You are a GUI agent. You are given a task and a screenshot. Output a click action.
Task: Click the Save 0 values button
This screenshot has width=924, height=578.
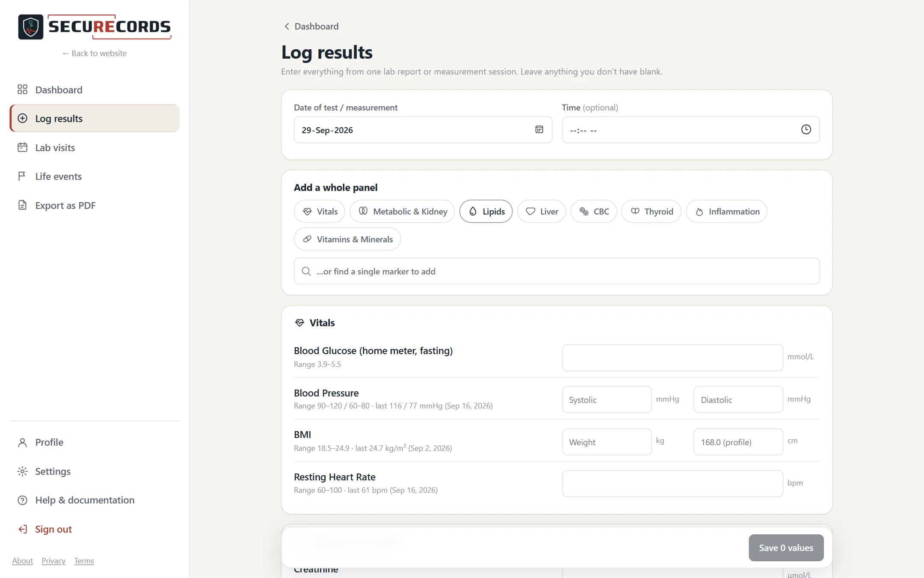tap(786, 548)
